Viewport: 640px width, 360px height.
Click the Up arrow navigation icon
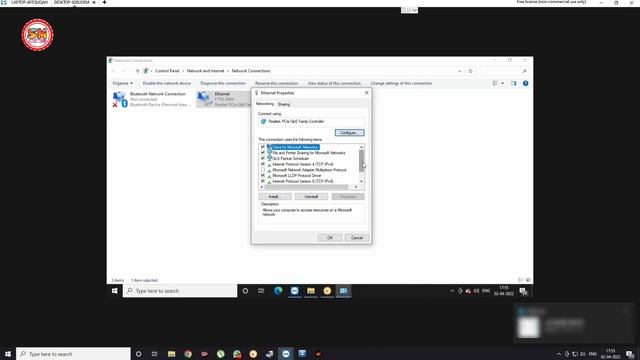point(137,71)
